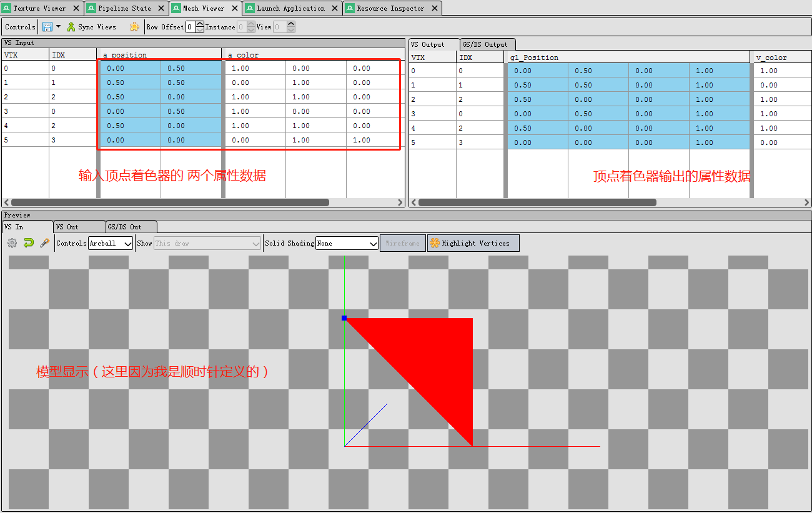Click the a_color column header

(x=313, y=55)
